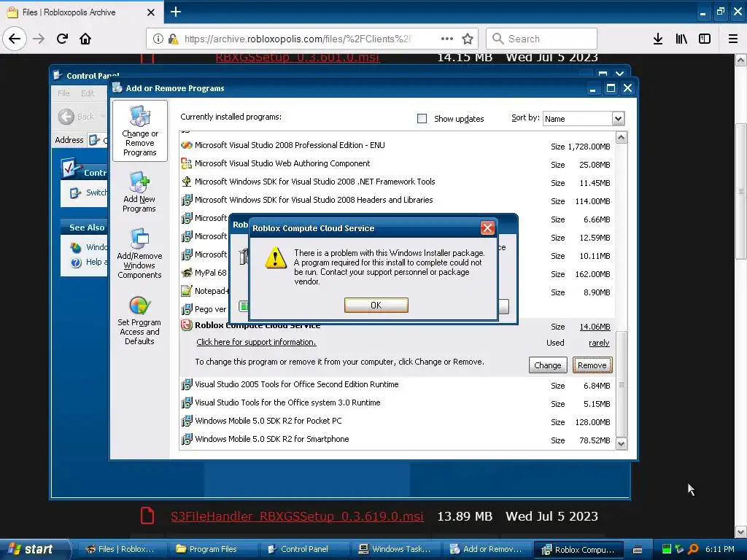Open S3FileHandler_RBXGSSetup_0.3.619.0.msi link

click(297, 516)
